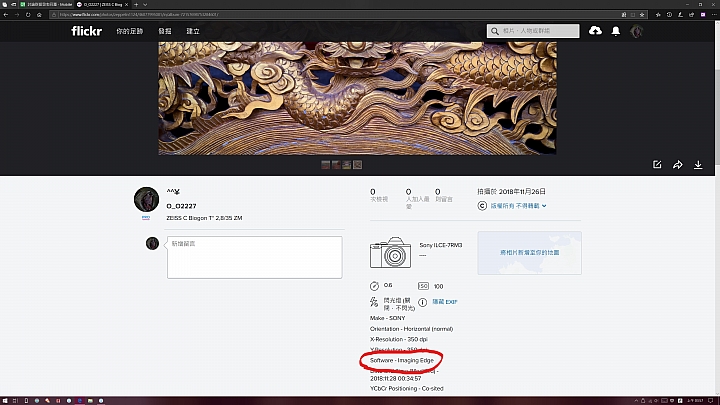Select the first filmstrip thumbnail
720x405 pixels.
point(326,164)
